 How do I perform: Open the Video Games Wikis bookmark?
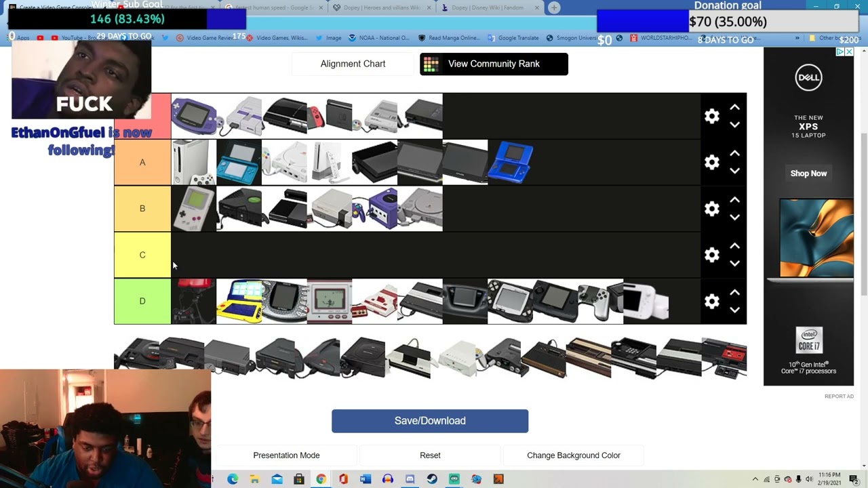(x=276, y=38)
